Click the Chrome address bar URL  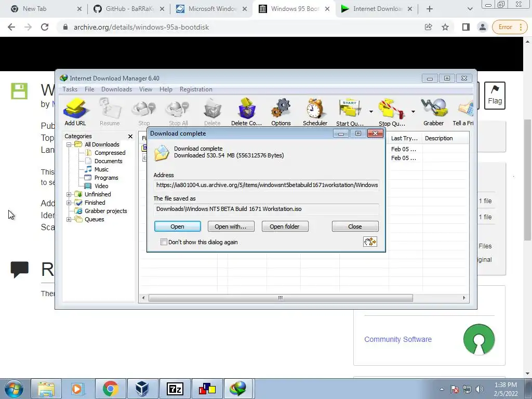click(141, 27)
